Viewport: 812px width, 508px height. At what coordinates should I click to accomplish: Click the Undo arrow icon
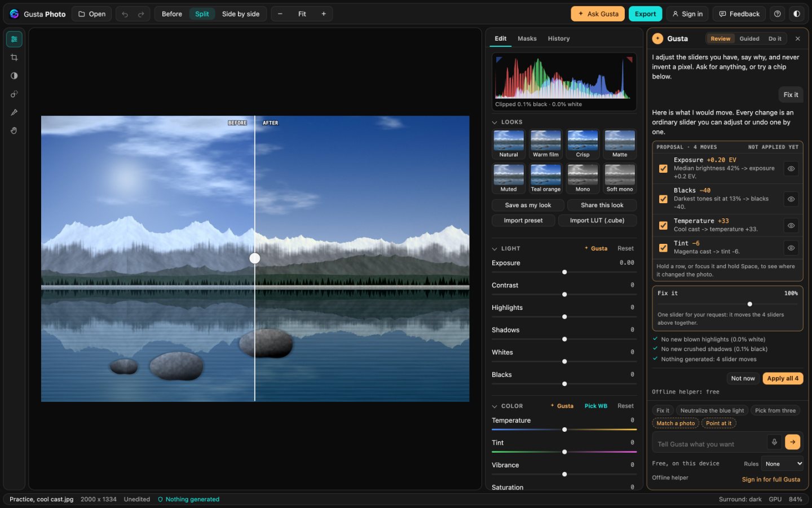(x=125, y=14)
